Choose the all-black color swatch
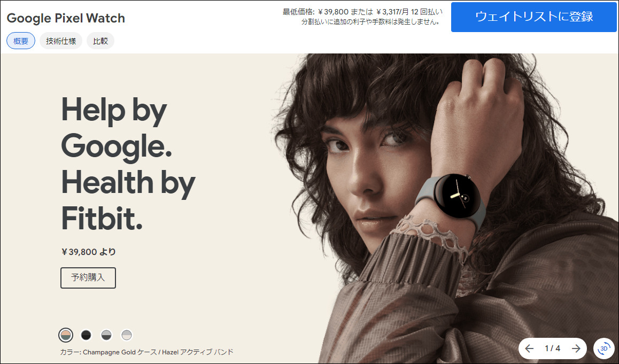 (x=86, y=335)
